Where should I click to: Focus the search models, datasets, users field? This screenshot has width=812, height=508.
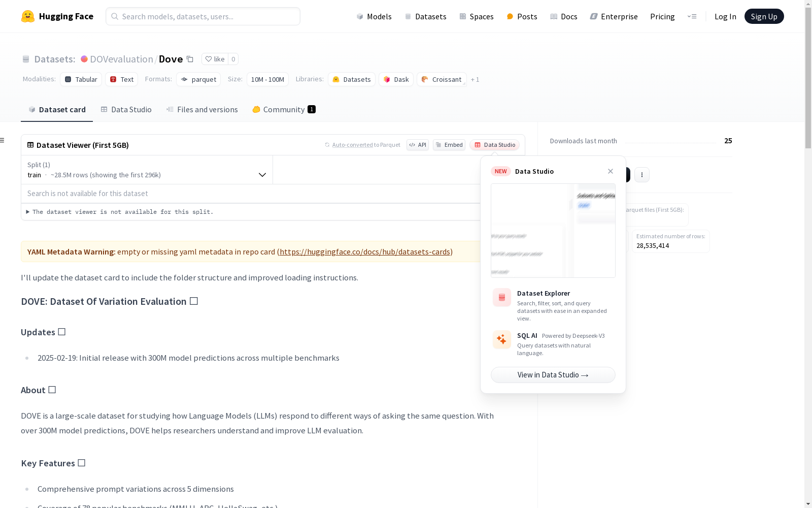(x=203, y=16)
